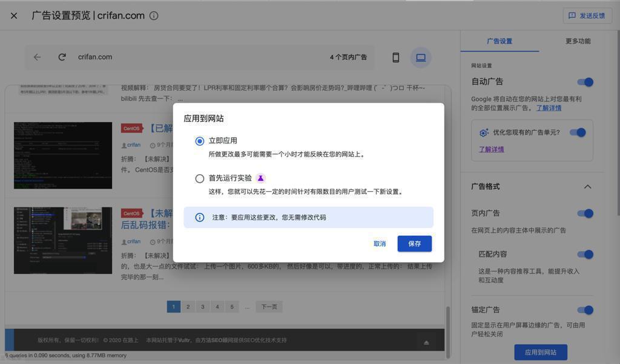Click the 网站设置 section label
The image size is (620, 364).
pos(481,65)
